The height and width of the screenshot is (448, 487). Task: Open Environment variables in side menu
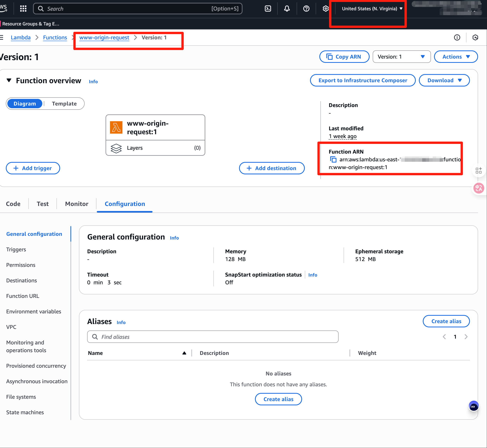(34, 311)
